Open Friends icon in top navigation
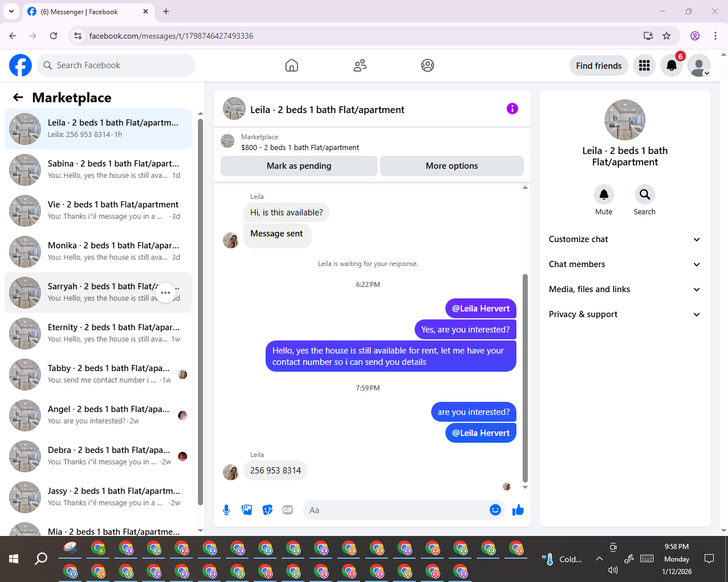The height and width of the screenshot is (582, 728). tap(360, 65)
